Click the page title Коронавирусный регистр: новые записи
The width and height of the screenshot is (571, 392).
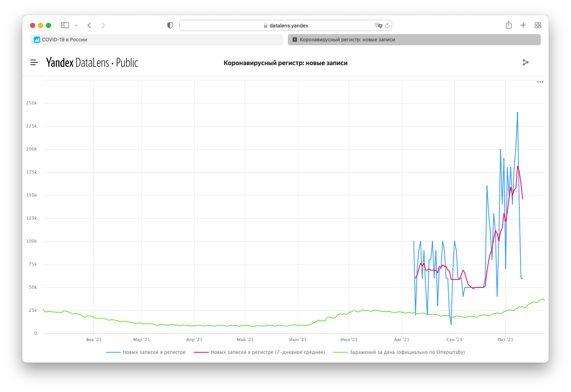(285, 63)
